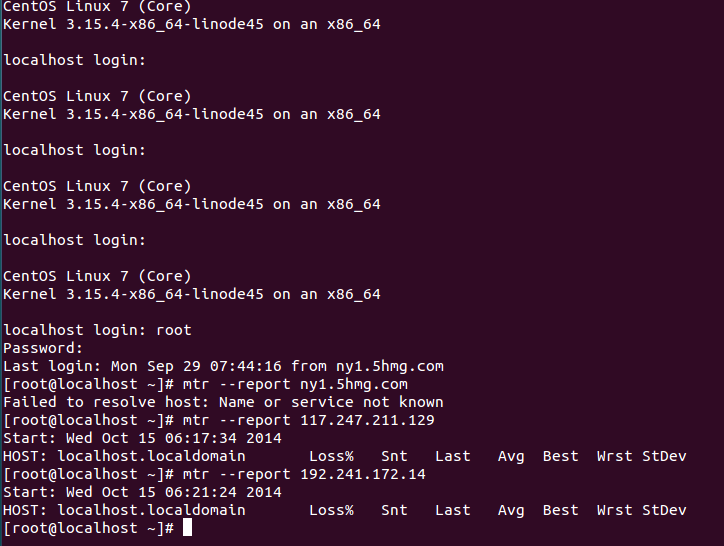Click the IP address 192.241.172.14
Viewport: 724px width, 546px height.
[x=363, y=474]
